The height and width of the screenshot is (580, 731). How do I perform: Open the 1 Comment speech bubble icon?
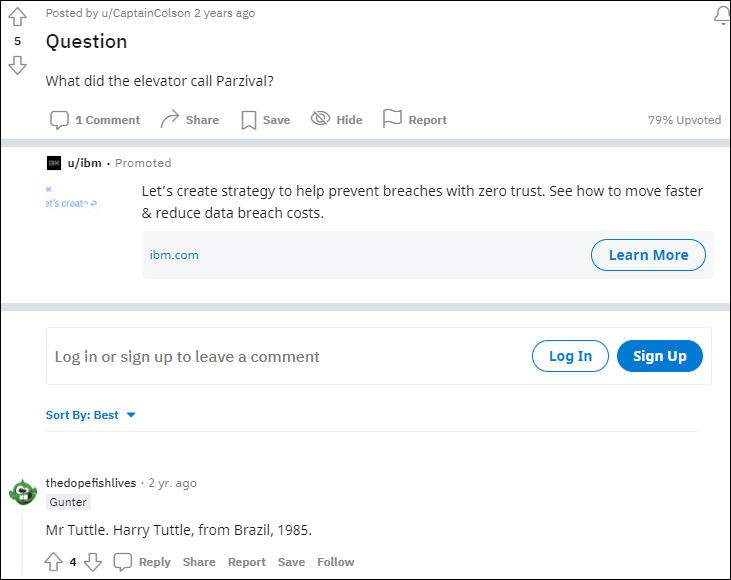59,120
